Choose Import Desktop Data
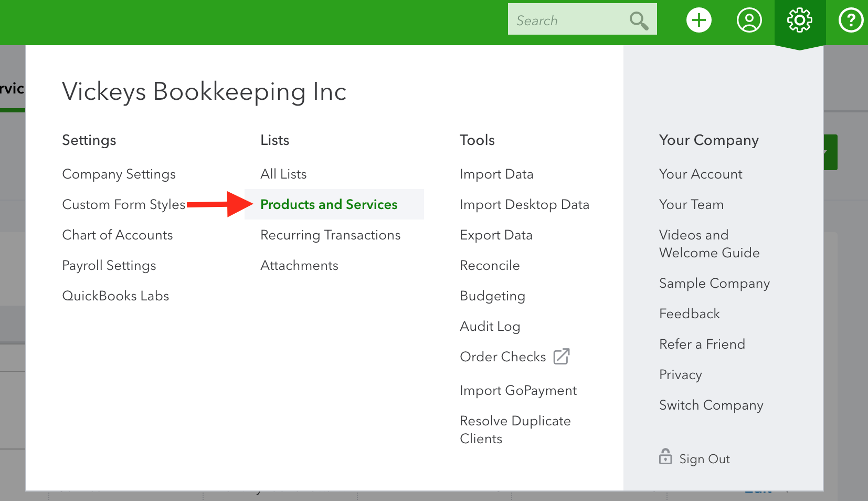The image size is (868, 501). [x=524, y=205]
